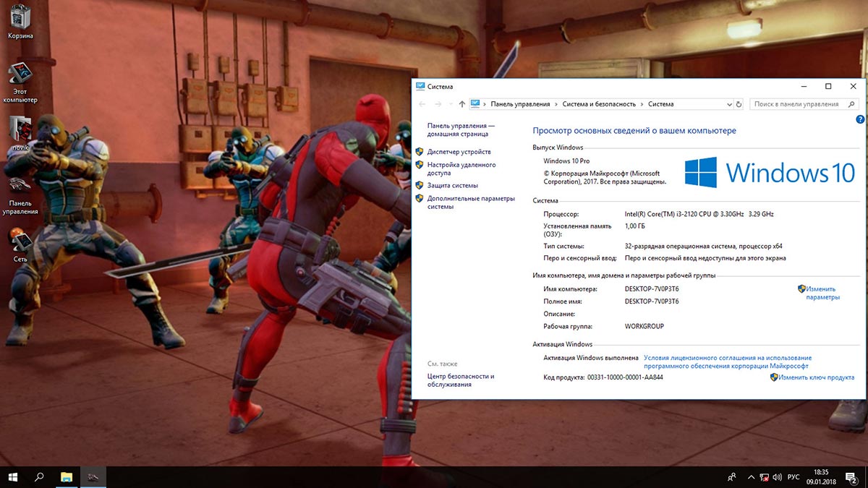Open the Windows Start menu
868x488 pixels.
point(13,476)
